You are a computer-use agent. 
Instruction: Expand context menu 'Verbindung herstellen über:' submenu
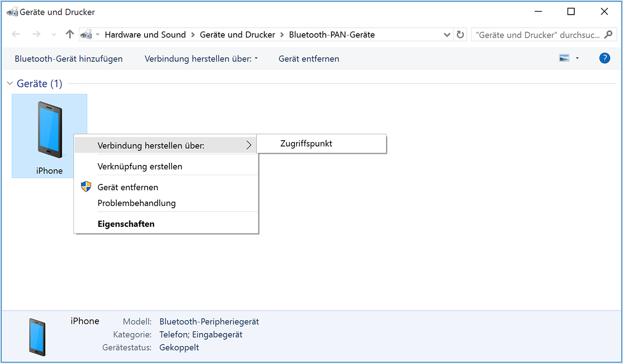point(165,145)
